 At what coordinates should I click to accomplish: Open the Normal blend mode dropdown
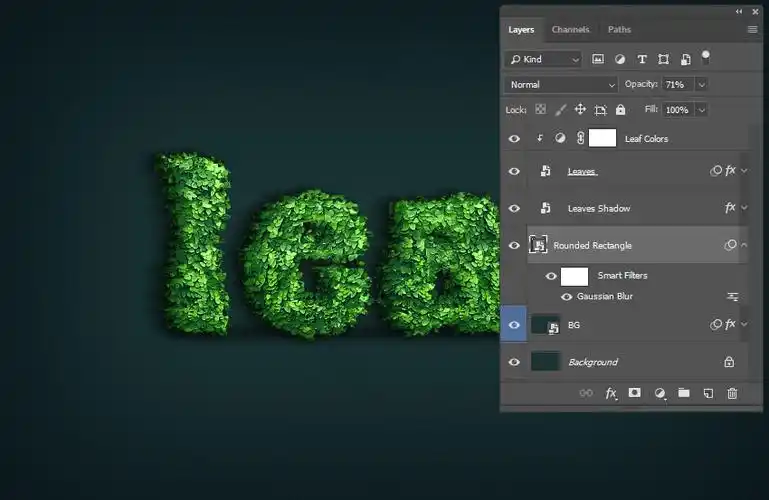tap(560, 85)
